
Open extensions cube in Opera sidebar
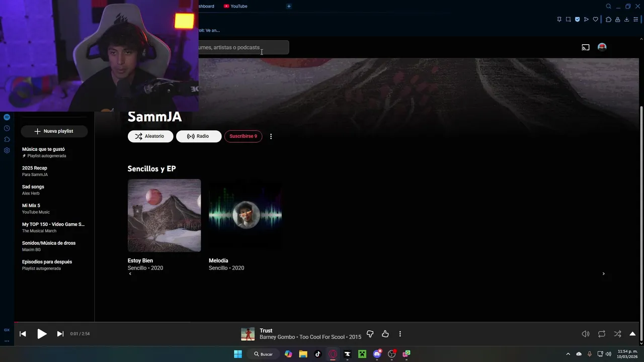(x=7, y=139)
